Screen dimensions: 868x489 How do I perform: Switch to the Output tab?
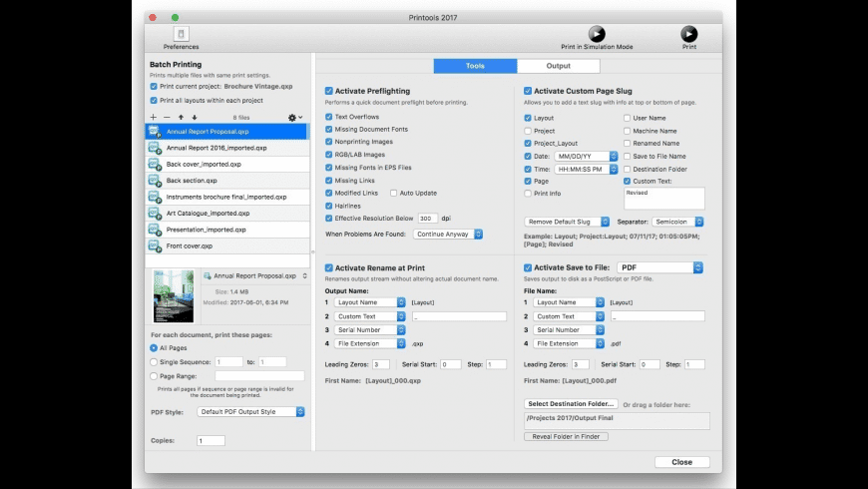(x=558, y=66)
